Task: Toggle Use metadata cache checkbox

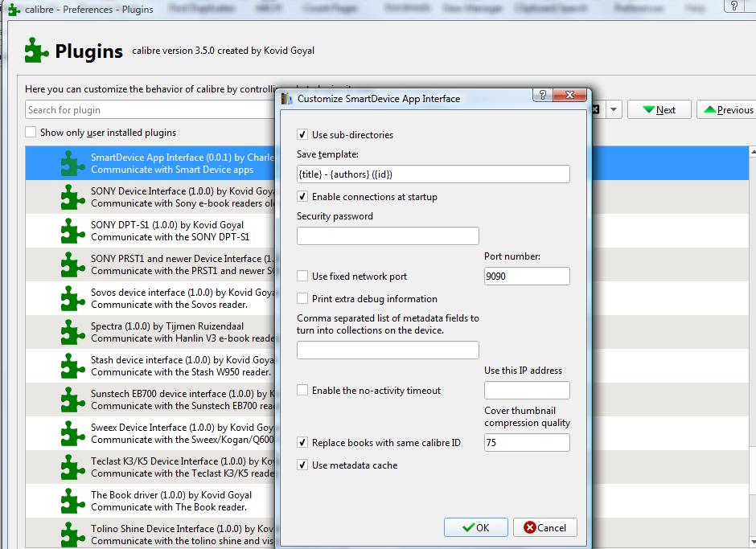Action: 302,465
